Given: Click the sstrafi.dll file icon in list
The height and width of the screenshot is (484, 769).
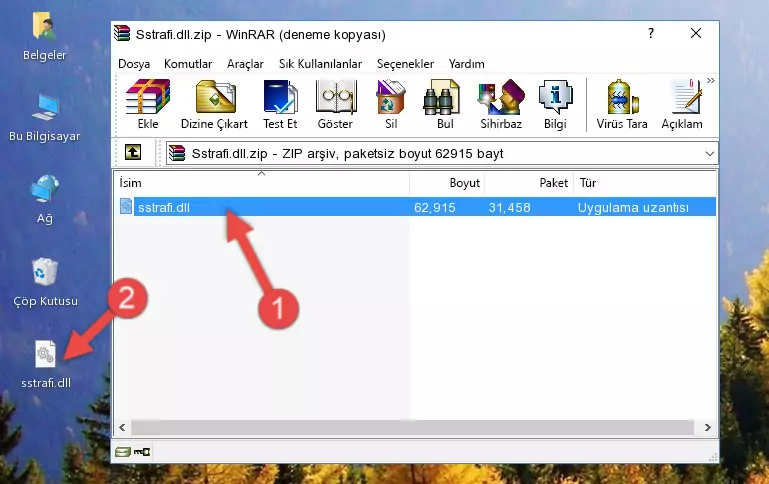Looking at the screenshot, I should 126,206.
